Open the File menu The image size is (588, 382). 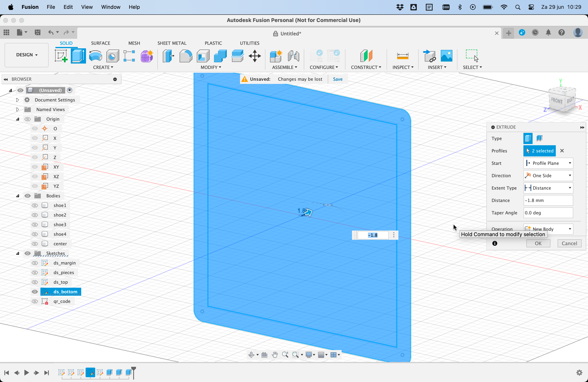tap(51, 7)
